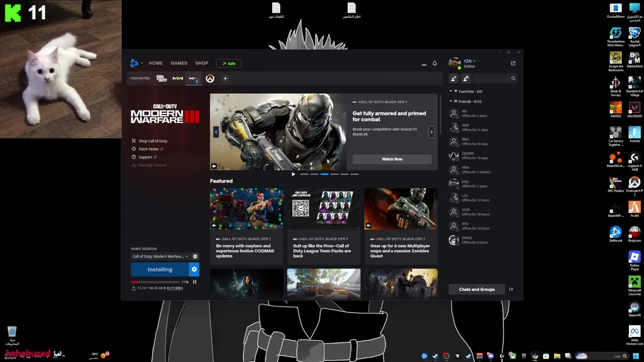Click the friends search field
Viewport: 644px width, 362px height.
point(491,78)
